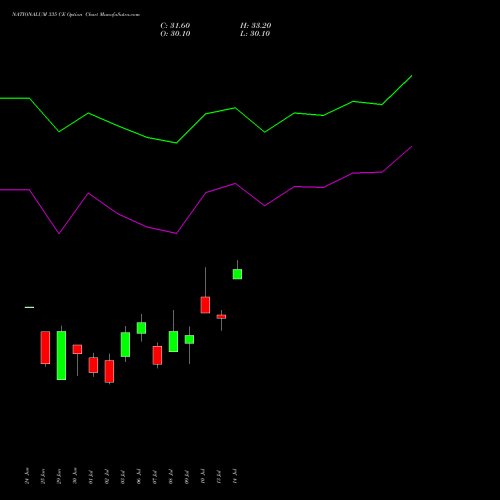Click the red candle above 01 Jul
The width and height of the screenshot is (500, 500).
[93, 365]
